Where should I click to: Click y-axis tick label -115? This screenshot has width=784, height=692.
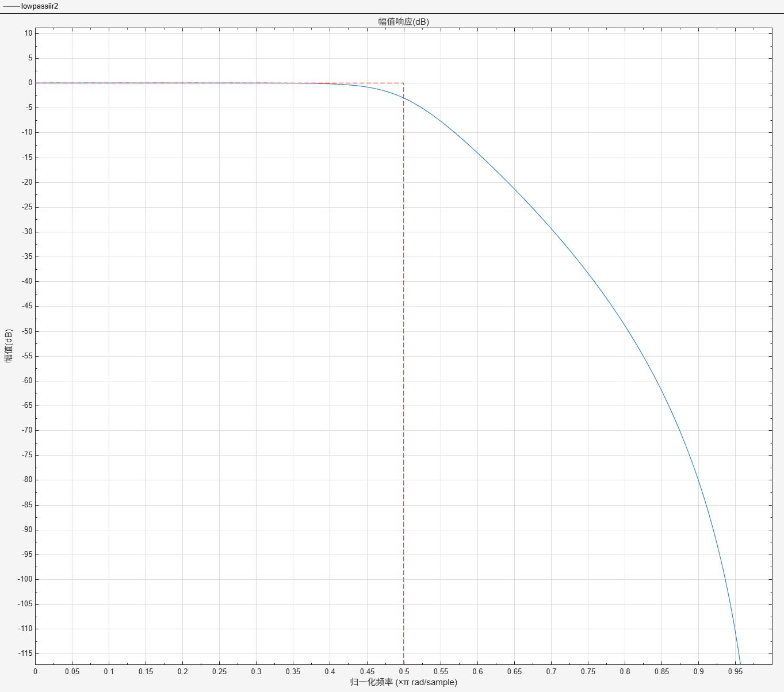[x=25, y=653]
